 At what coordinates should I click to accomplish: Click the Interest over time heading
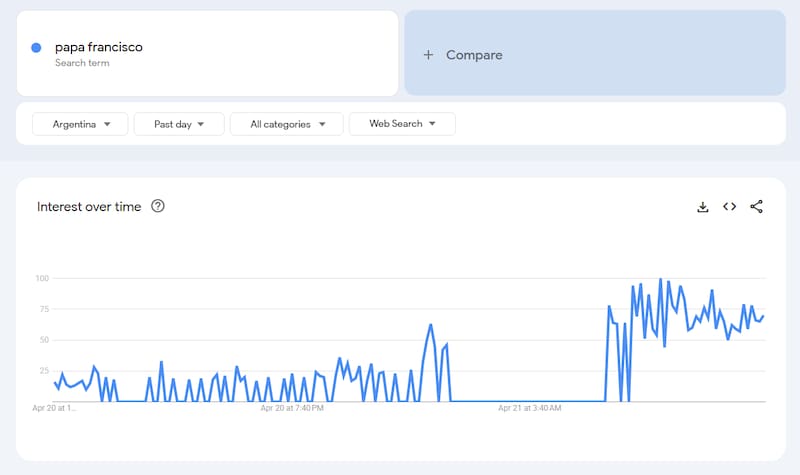[x=89, y=207]
